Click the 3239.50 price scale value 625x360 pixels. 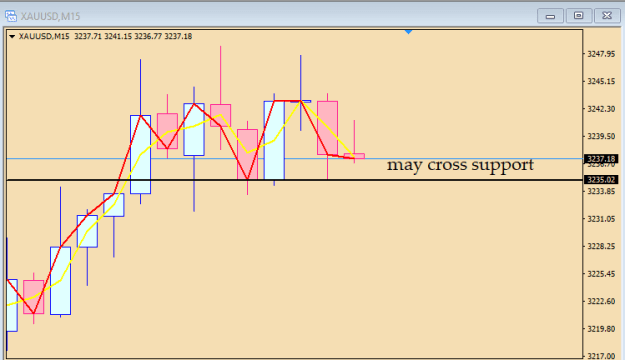coord(601,136)
